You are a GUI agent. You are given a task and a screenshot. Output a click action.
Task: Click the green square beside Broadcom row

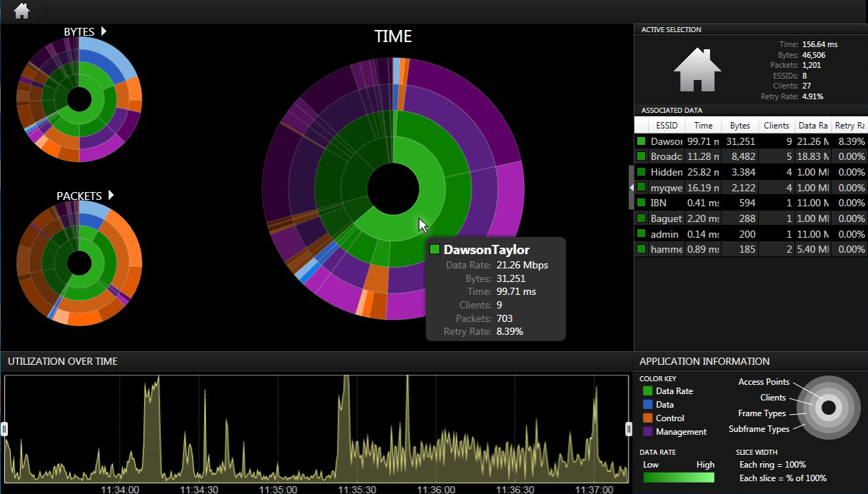(641, 156)
